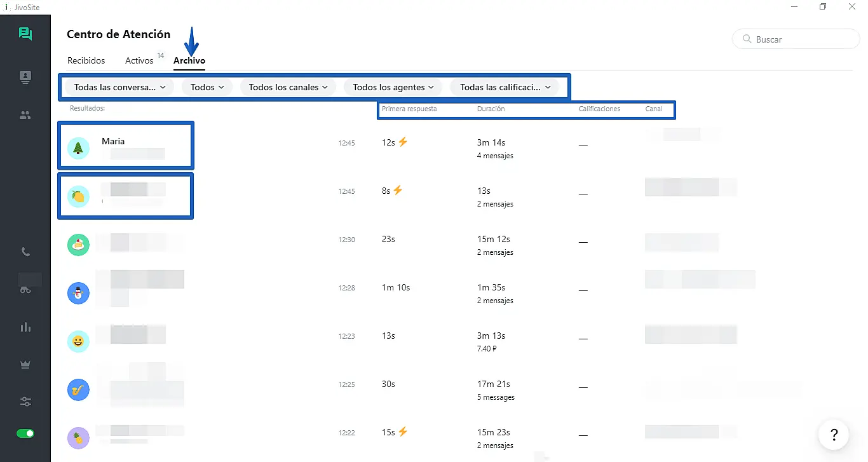The image size is (868, 462).
Task: Expand the "Todas las calificaci..." dropdown
Action: point(505,87)
